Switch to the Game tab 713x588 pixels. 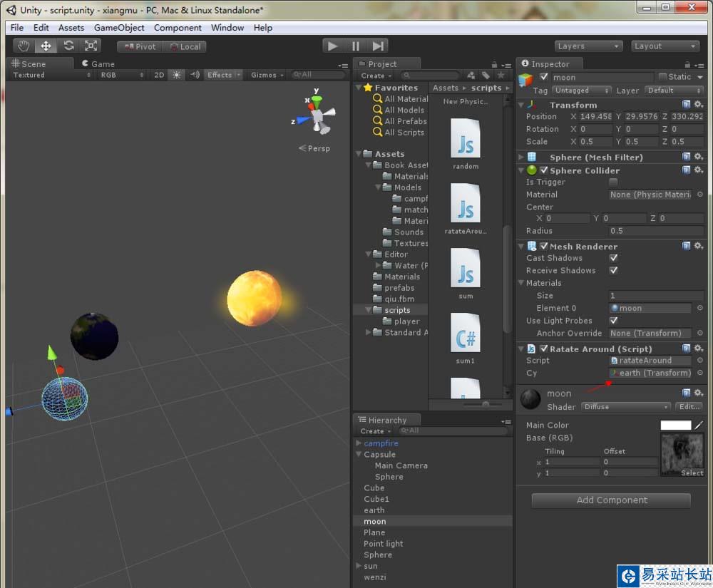[103, 63]
